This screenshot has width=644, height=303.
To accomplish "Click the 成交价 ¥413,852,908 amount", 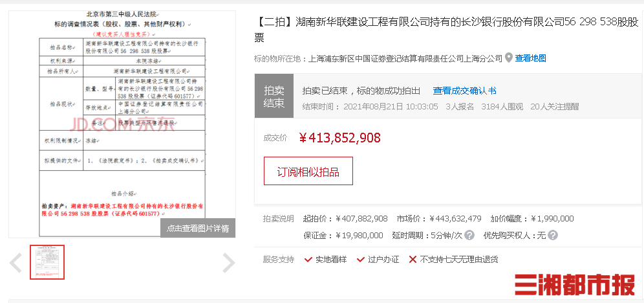I will (x=339, y=138).
